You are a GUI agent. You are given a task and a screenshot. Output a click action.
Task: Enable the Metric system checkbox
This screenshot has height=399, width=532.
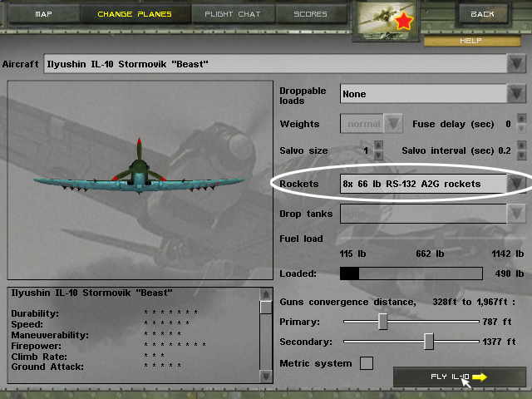[367, 363]
